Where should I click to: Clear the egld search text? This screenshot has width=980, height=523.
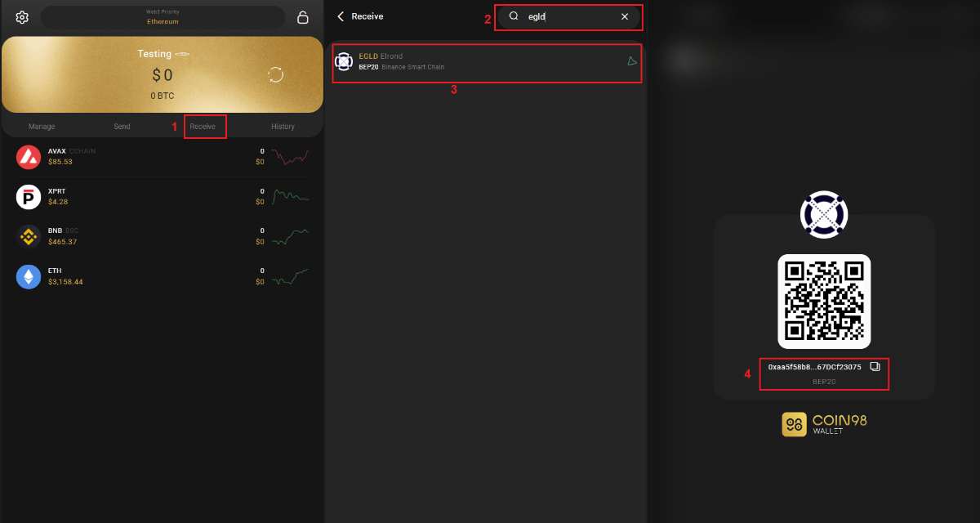[625, 16]
